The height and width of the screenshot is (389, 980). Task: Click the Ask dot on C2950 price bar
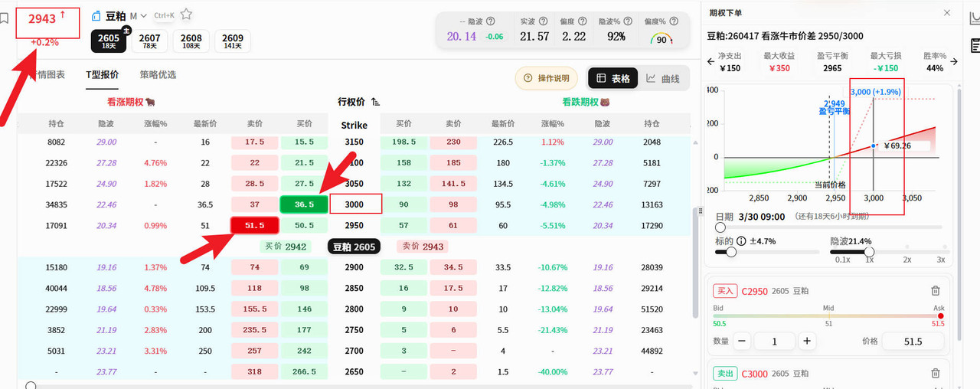[x=940, y=315]
